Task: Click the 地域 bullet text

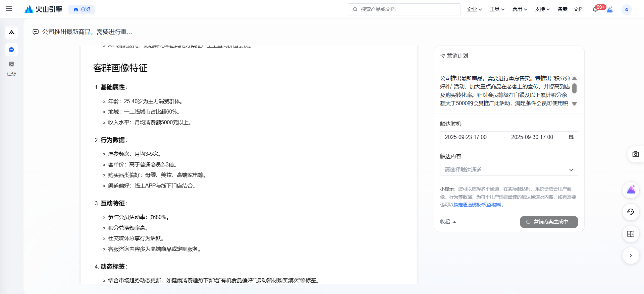Action: (145, 112)
